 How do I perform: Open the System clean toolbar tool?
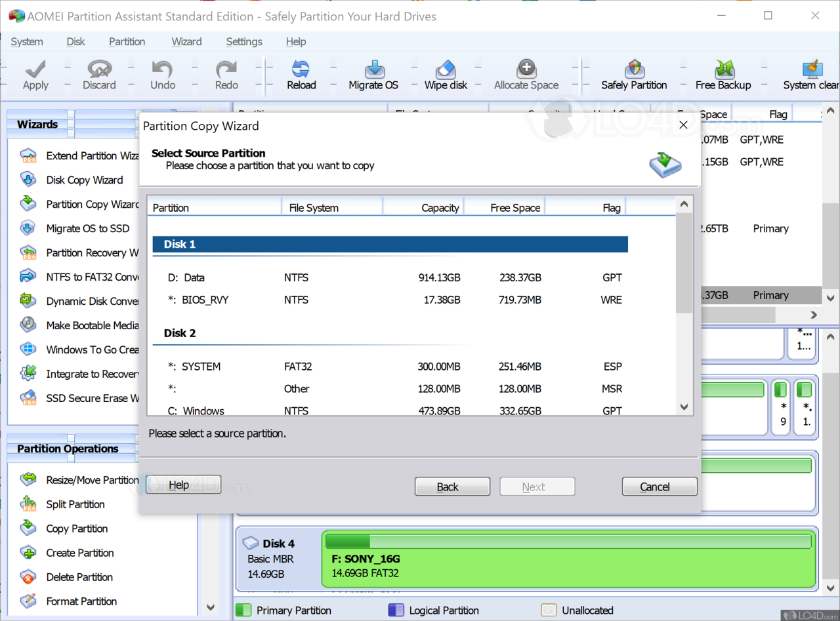pos(811,75)
